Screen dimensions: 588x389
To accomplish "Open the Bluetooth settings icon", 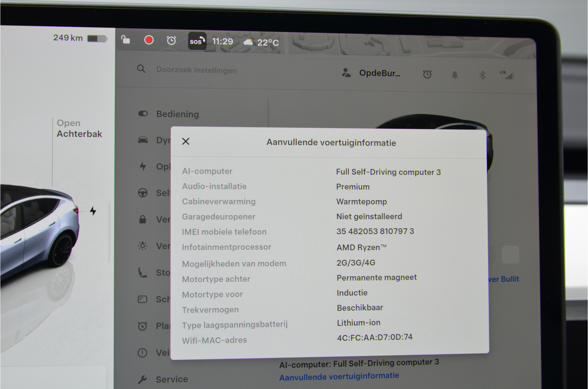I will point(482,75).
